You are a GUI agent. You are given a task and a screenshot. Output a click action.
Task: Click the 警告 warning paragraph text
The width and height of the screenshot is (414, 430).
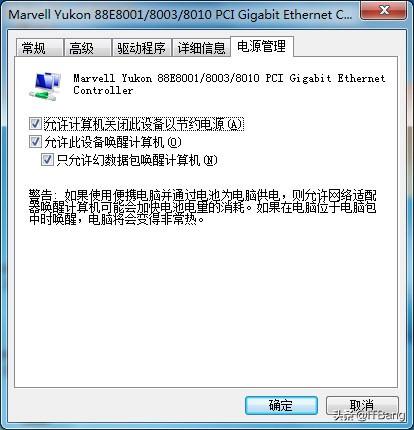[x=203, y=207]
